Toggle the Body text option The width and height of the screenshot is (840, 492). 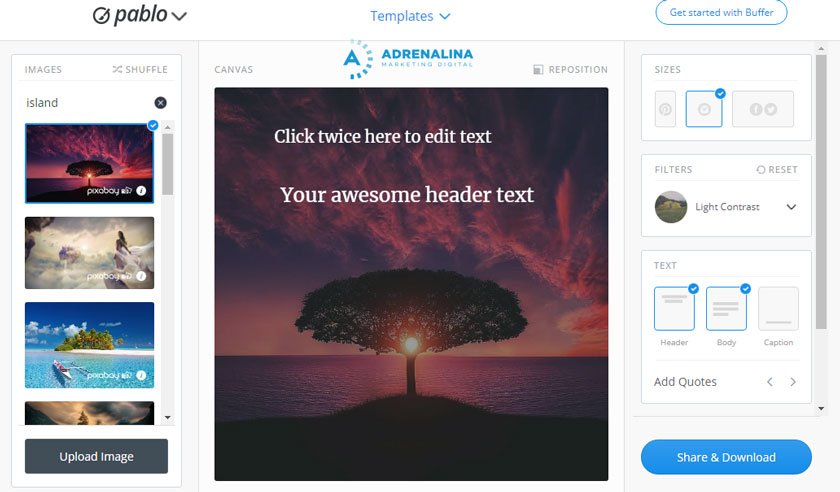(x=726, y=309)
